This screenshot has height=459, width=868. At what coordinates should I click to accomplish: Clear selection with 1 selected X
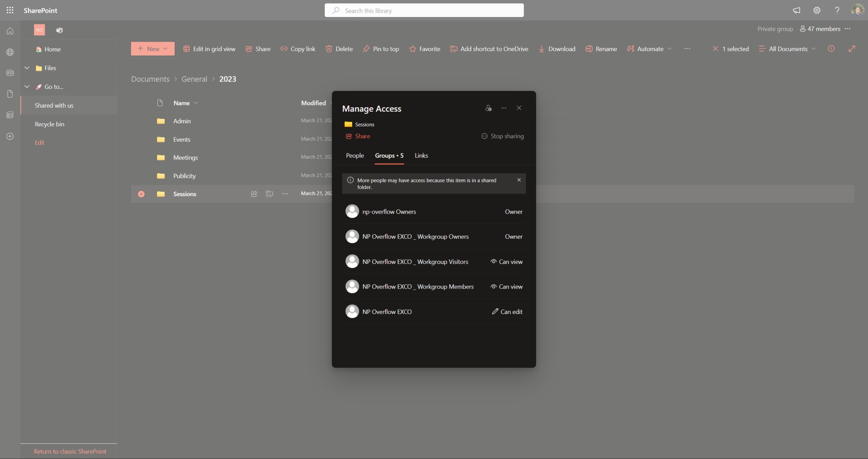(x=715, y=49)
